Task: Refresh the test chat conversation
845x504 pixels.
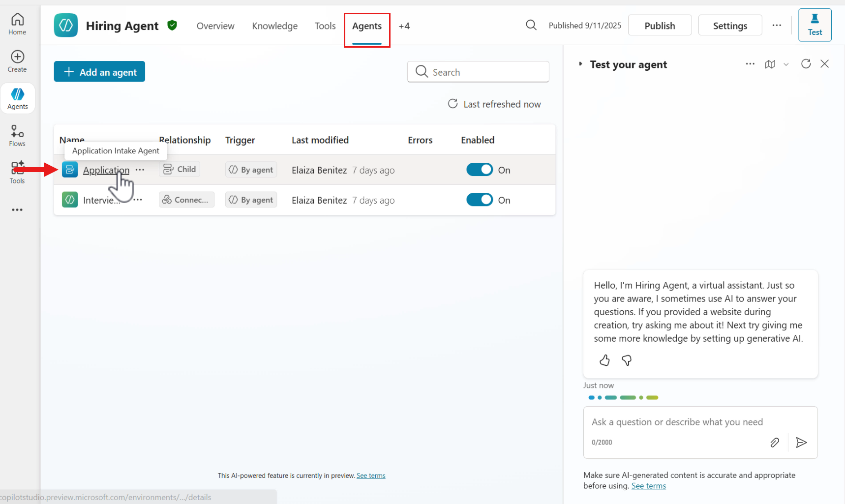Action: 806,64
